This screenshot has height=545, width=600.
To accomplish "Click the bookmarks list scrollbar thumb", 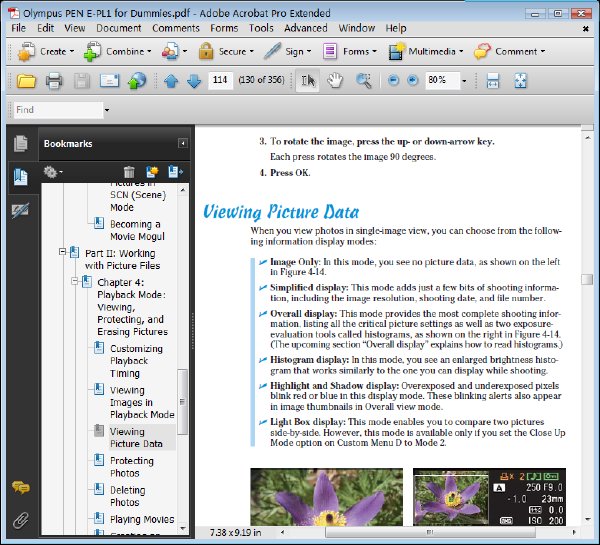I will point(183,401).
